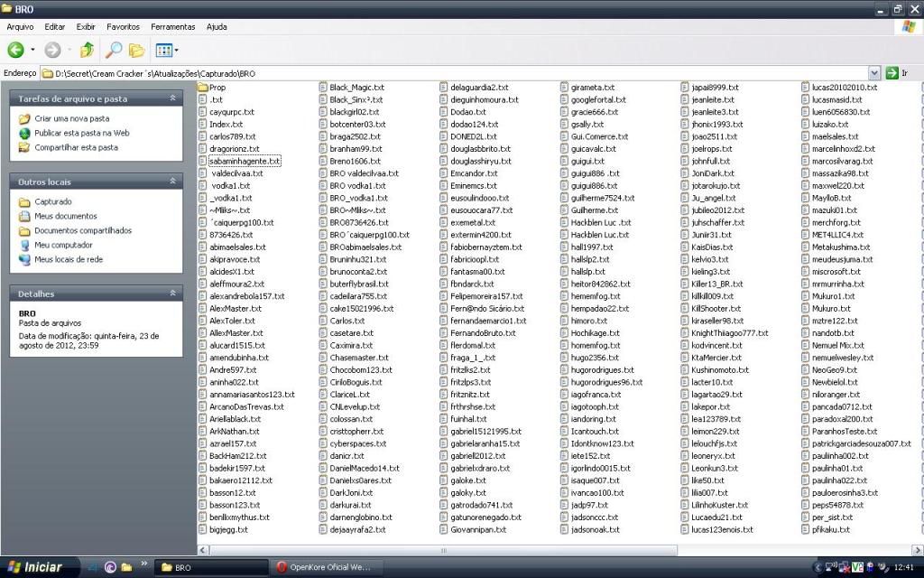Toggle the Folders pane icon
Image resolution: width=924 pixels, height=578 pixels.
coord(136,51)
